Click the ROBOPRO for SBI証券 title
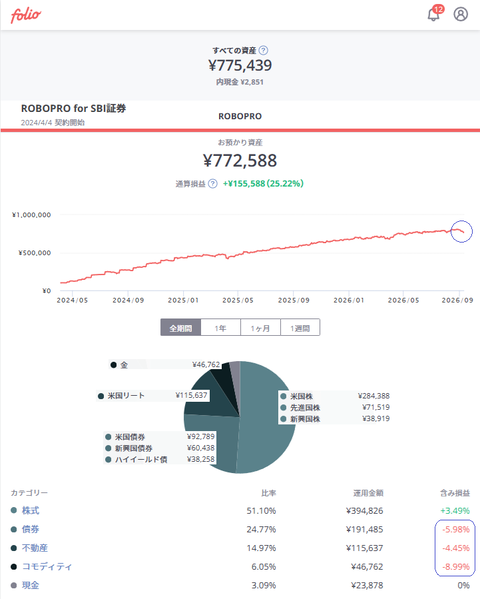The height and width of the screenshot is (599, 480). click(73, 108)
